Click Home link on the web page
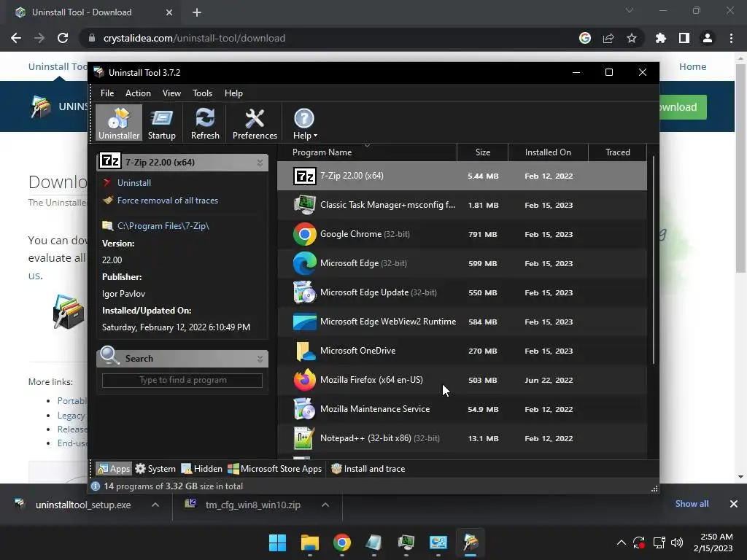Viewport: 747px width, 560px height. pyautogui.click(x=692, y=66)
